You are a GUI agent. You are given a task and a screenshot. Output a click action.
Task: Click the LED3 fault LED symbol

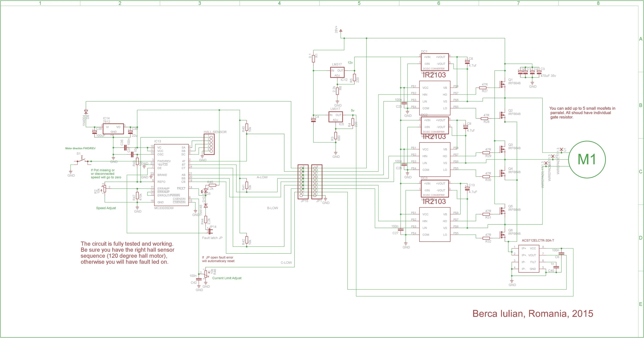pyautogui.click(x=205, y=191)
